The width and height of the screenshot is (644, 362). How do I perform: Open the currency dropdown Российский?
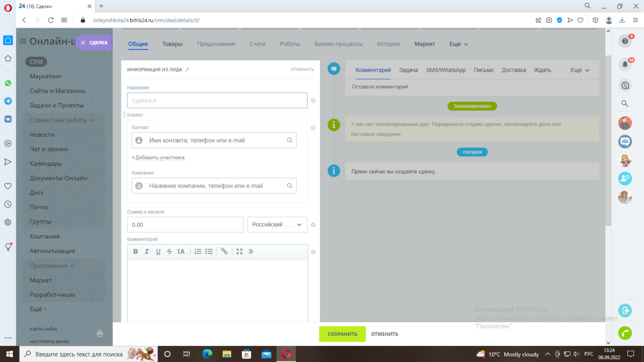[277, 225]
